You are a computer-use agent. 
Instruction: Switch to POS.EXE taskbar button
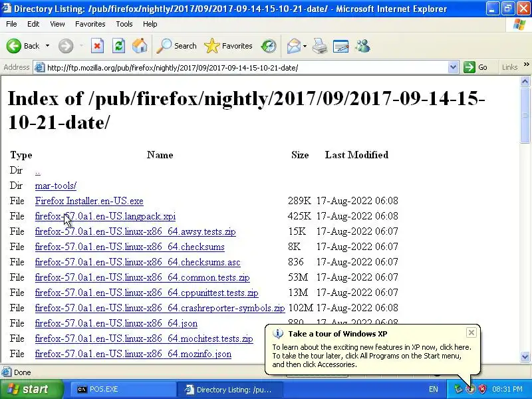point(123,389)
